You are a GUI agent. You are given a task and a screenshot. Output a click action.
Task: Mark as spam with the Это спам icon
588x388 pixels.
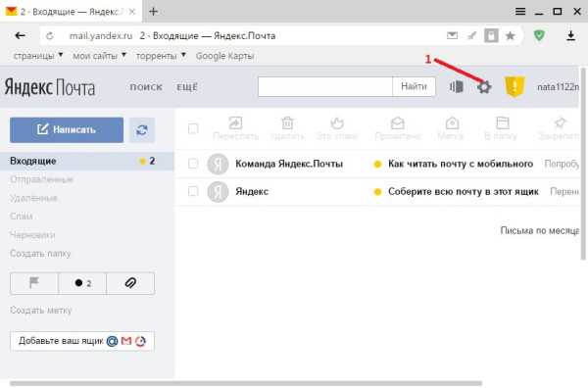337,122
